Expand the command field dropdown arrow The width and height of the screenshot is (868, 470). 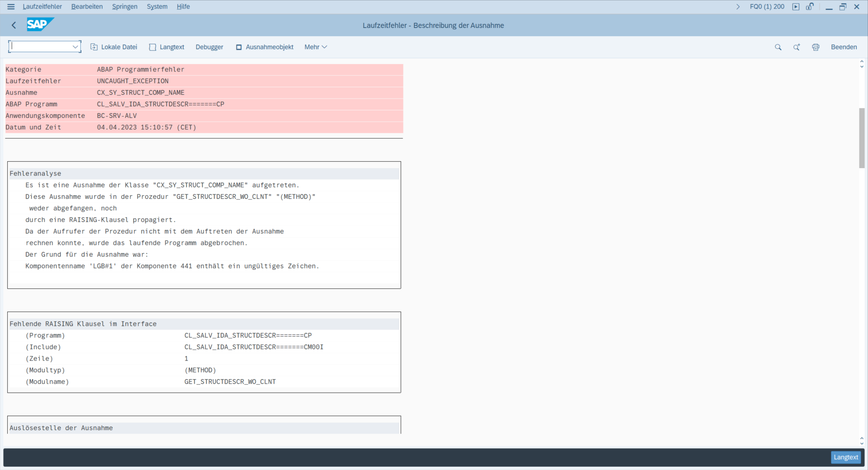coord(75,47)
